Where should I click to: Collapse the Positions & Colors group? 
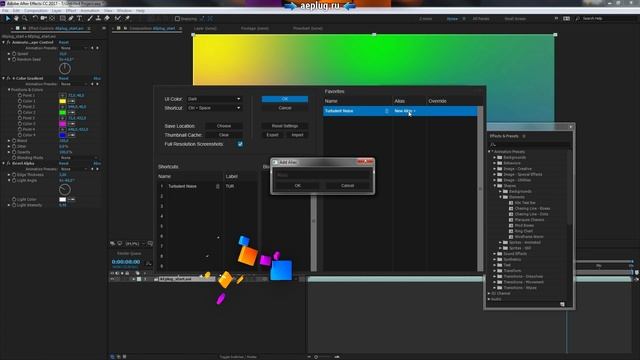coord(9,90)
